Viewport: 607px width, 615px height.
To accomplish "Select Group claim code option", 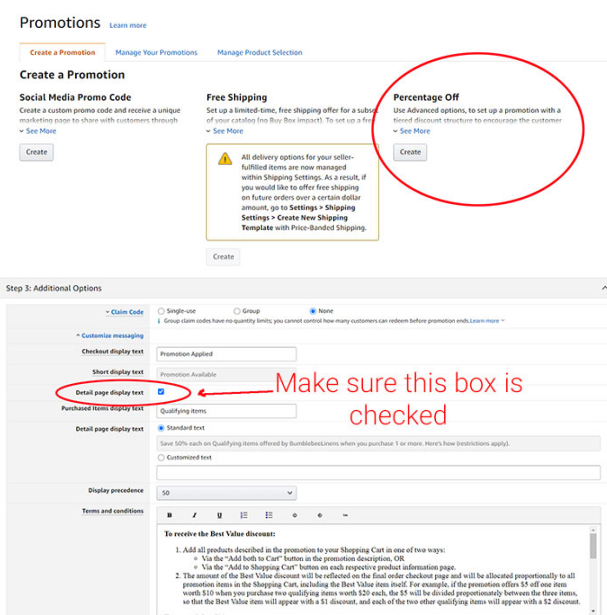I will tap(236, 311).
